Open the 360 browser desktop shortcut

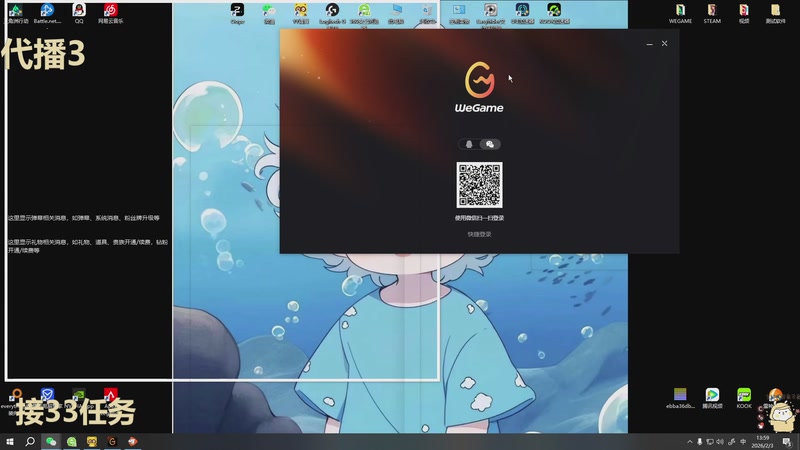click(x=364, y=13)
